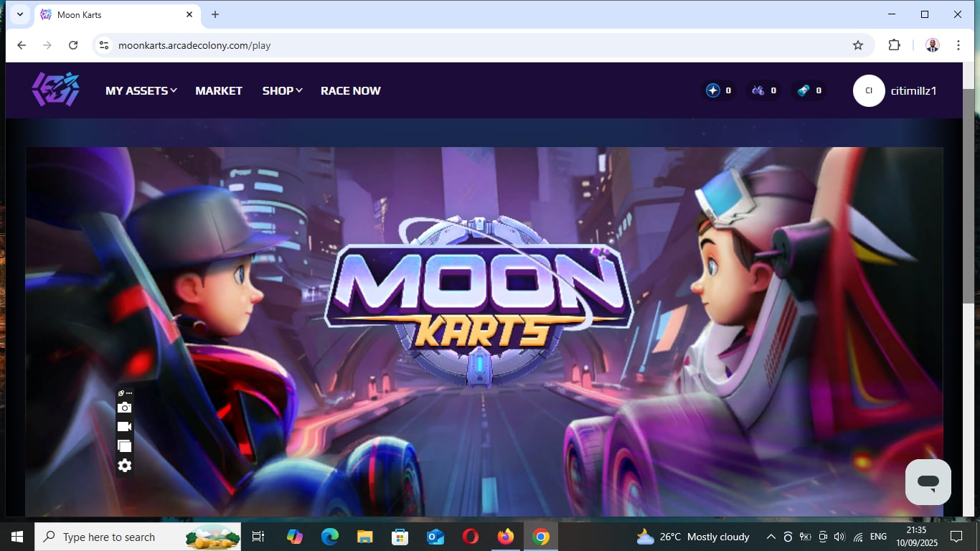Open the chat support bubble
Image resolution: width=980 pixels, height=551 pixels.
[928, 482]
